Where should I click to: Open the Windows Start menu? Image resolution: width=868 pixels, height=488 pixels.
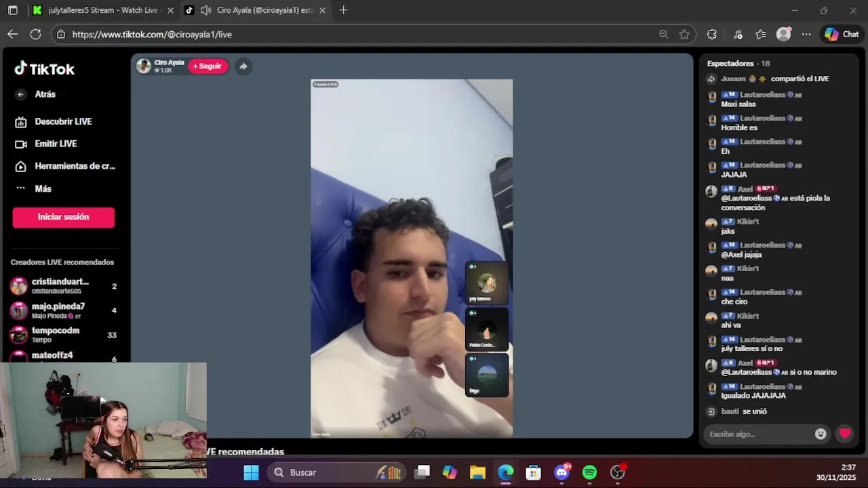point(251,472)
